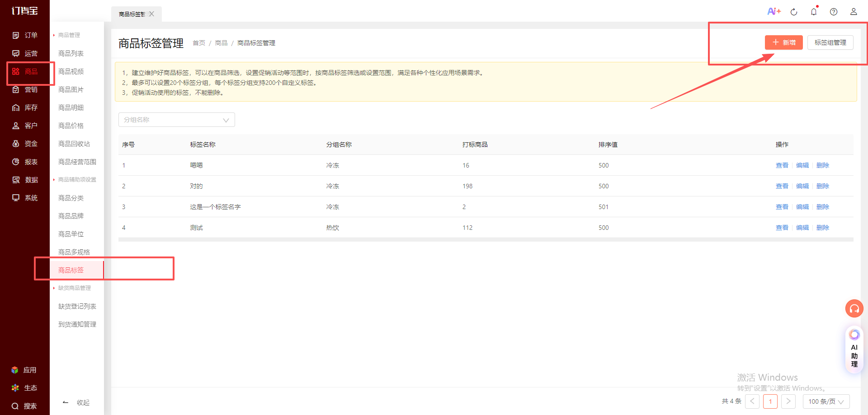Open 生态 at sidebar bottom

(24, 388)
